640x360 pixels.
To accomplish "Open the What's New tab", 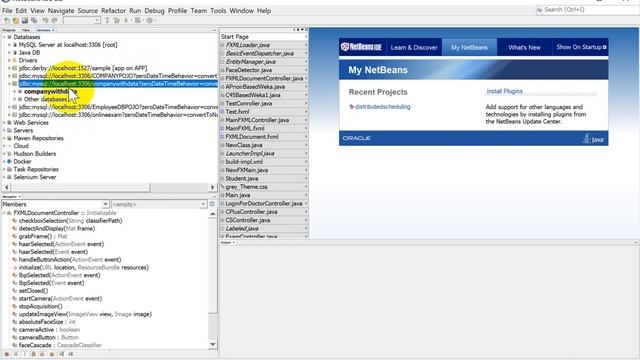I will (524, 47).
